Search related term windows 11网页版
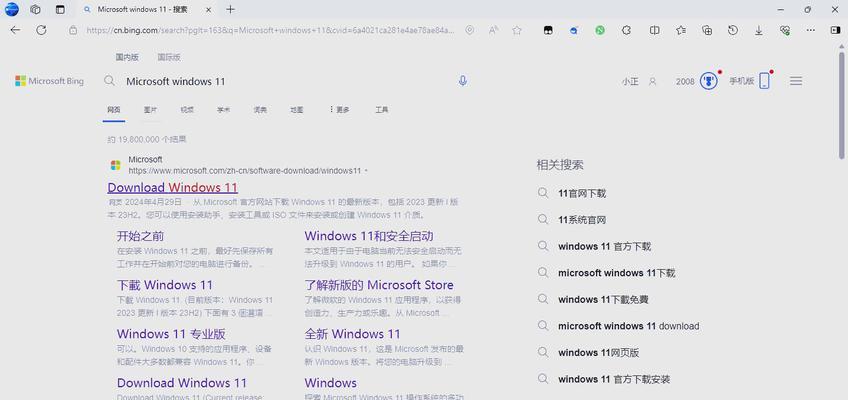Viewport: 848px width, 400px height. 599,352
